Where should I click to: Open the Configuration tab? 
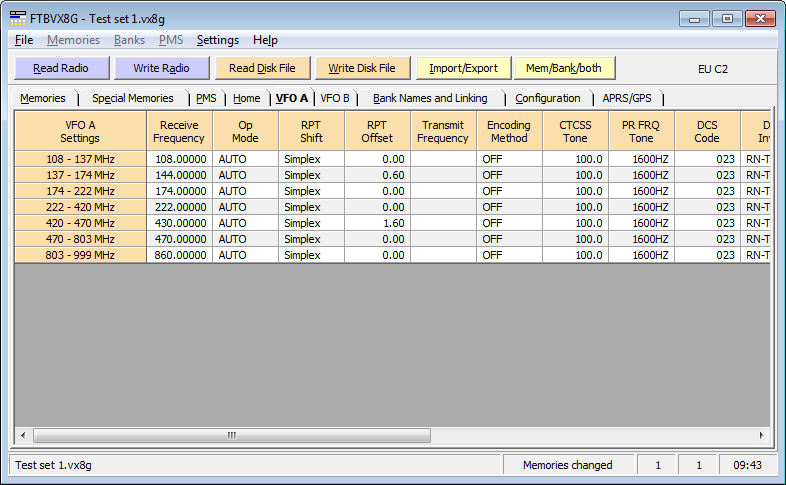point(548,98)
